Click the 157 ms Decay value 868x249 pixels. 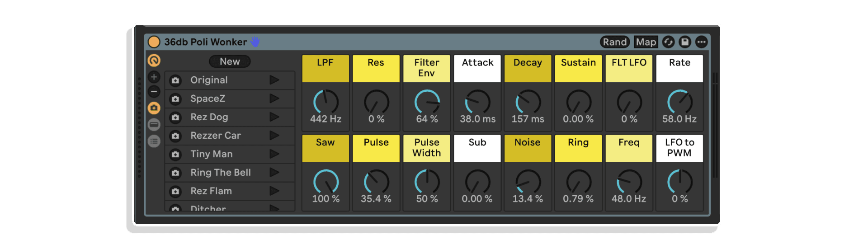point(528,119)
